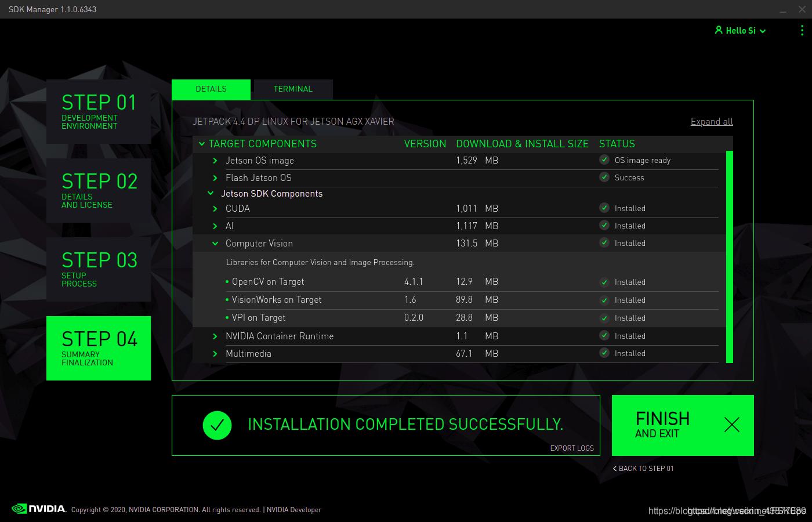Click the JetPack 4.4 DP Linux heading
This screenshot has width=812, height=522.
point(293,122)
